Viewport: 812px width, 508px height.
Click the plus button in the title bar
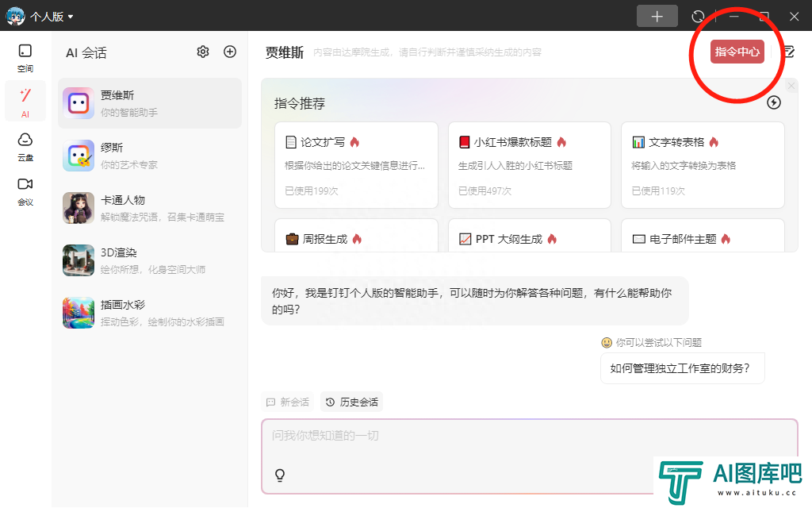[x=657, y=16]
